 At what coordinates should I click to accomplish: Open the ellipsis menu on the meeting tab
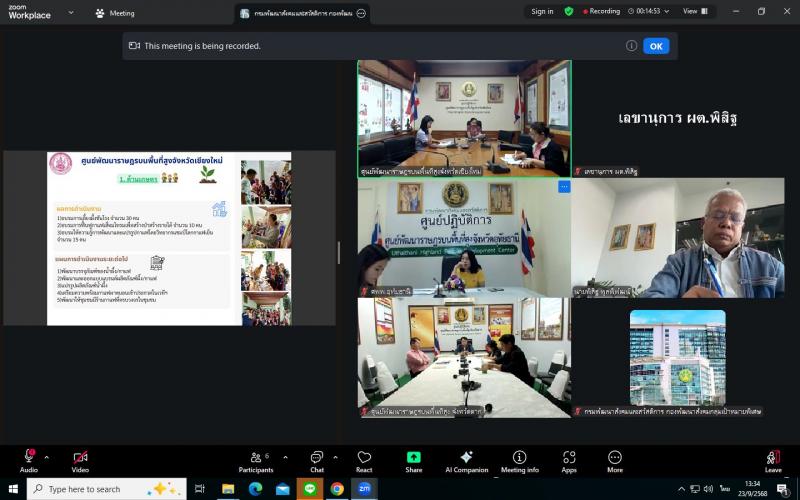pos(361,14)
